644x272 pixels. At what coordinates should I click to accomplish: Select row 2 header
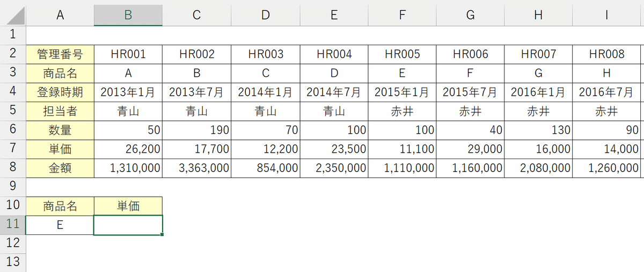pos(13,54)
